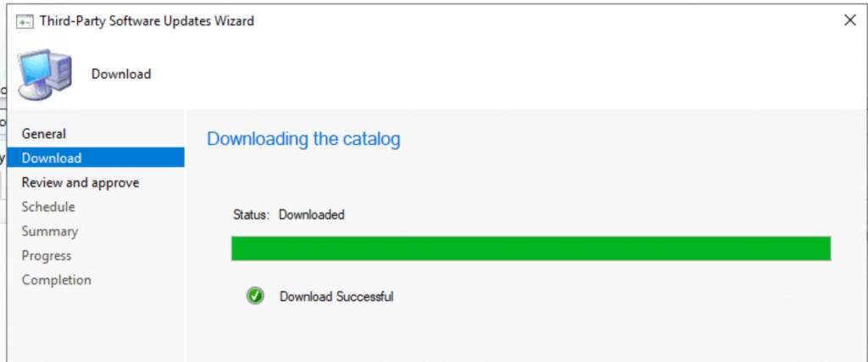The image size is (868, 362).
Task: Select the Progress step in sidebar
Action: 47,256
